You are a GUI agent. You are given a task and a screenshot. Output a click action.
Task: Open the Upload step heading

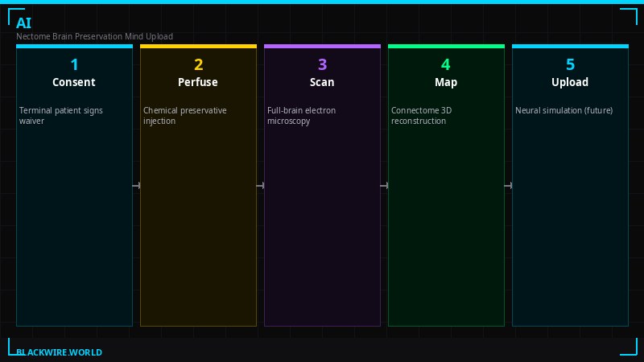pos(570,82)
